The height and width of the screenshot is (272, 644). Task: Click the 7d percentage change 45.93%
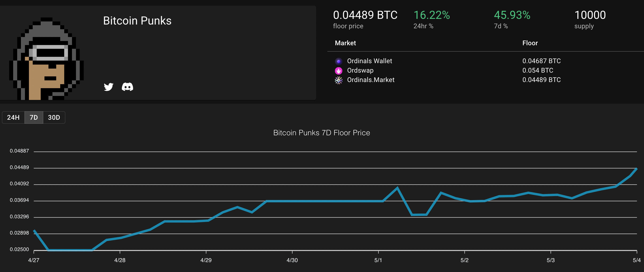[x=512, y=15]
